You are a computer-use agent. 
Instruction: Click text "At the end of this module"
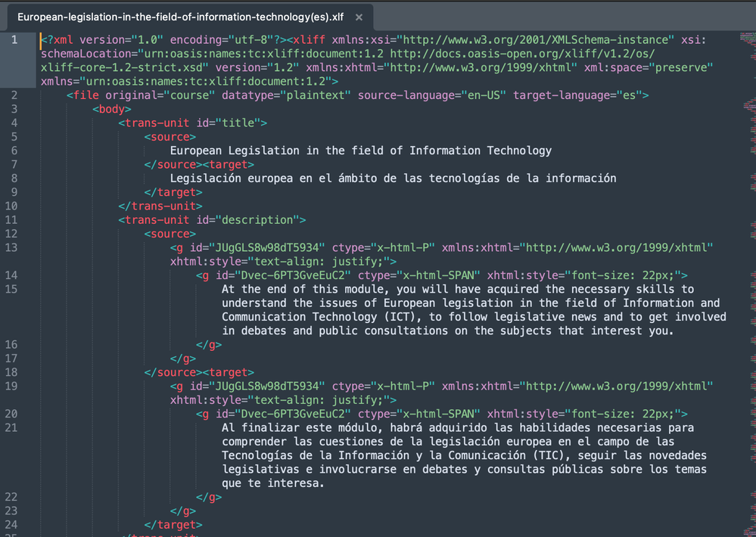pyautogui.click(x=302, y=289)
